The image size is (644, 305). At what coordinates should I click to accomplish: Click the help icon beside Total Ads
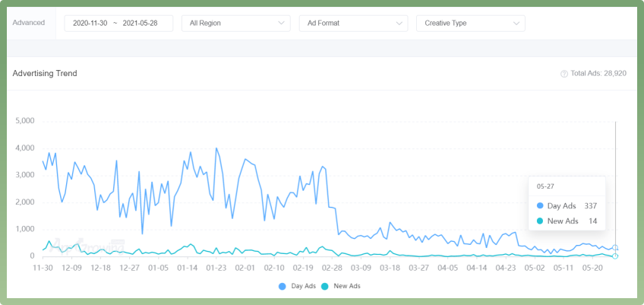click(x=563, y=74)
